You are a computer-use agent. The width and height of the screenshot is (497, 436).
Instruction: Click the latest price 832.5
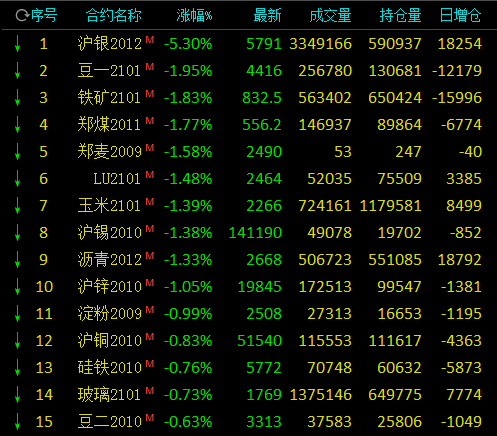262,98
